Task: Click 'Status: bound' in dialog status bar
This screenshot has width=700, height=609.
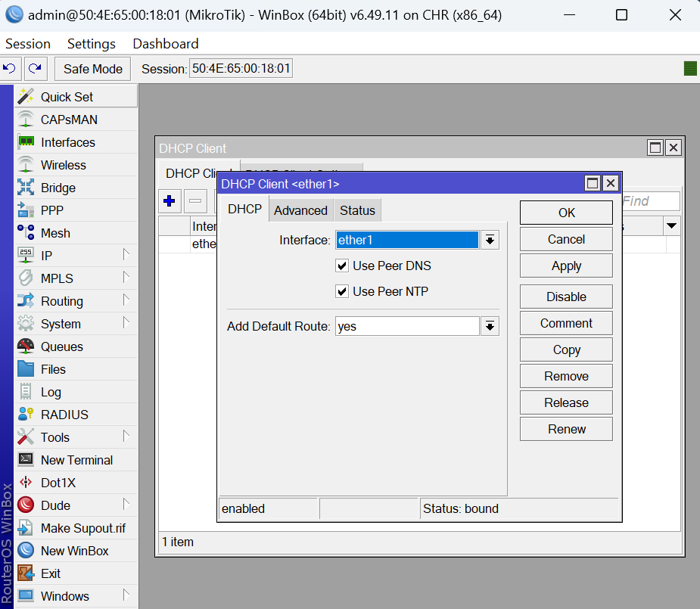Action: point(461,508)
